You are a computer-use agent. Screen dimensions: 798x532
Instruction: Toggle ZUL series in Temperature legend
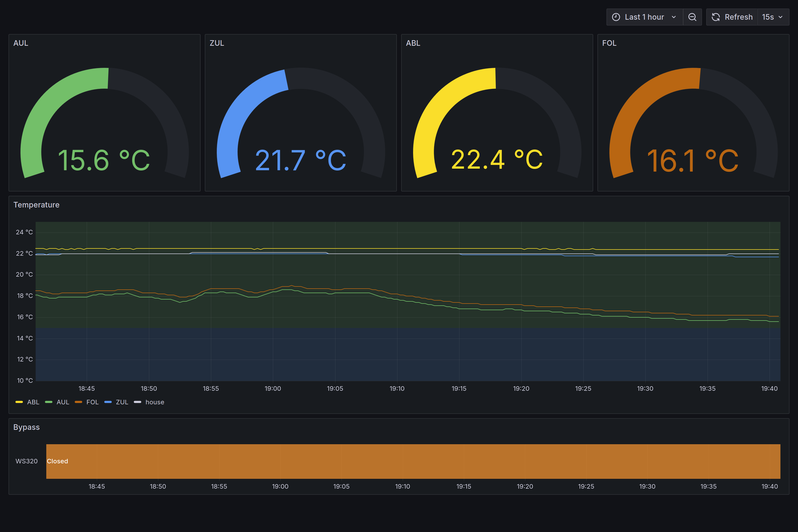pyautogui.click(x=122, y=402)
